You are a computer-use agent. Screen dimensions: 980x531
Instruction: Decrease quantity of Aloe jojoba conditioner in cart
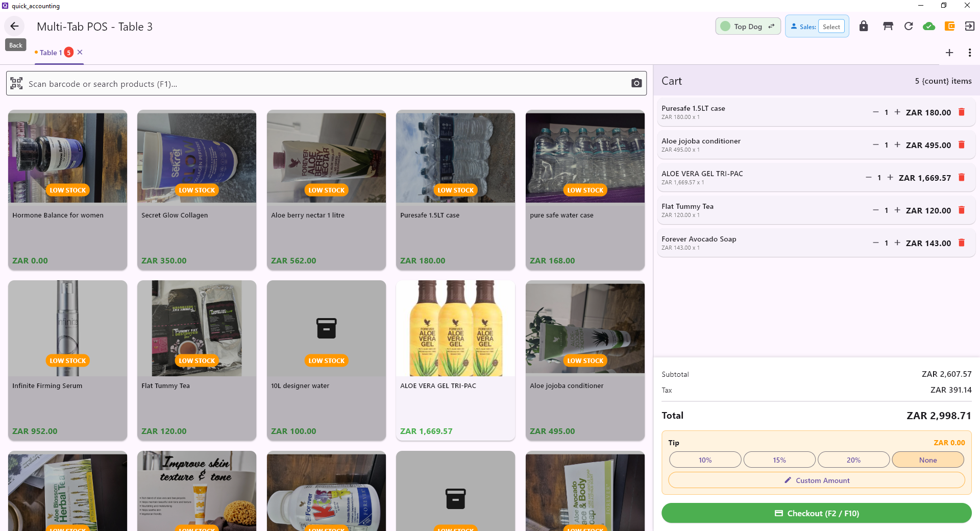pos(876,144)
